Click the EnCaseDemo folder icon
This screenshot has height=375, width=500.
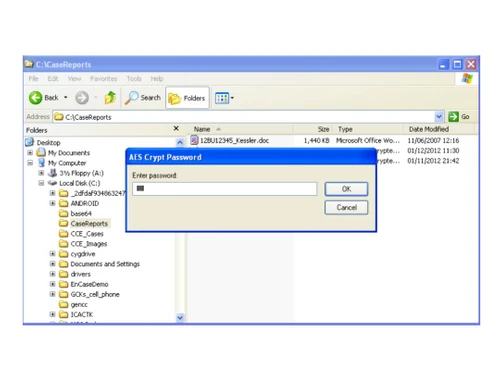(63, 284)
